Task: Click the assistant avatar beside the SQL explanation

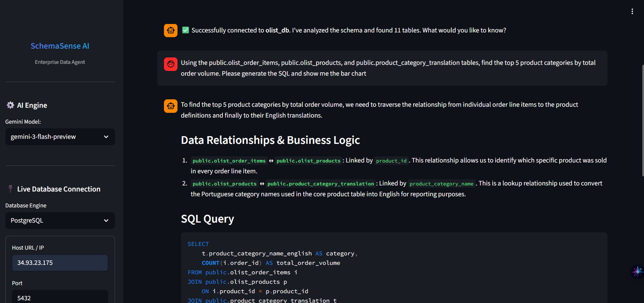Action: coord(171,106)
